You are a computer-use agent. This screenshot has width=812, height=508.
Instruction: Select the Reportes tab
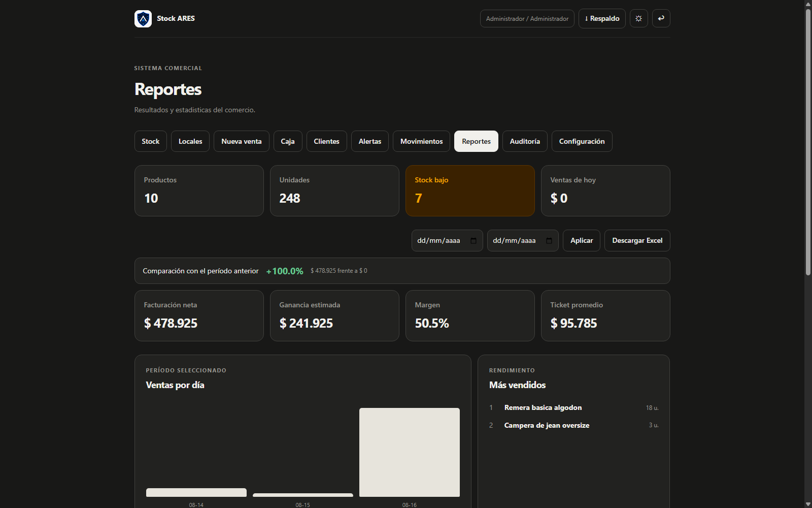click(x=477, y=141)
